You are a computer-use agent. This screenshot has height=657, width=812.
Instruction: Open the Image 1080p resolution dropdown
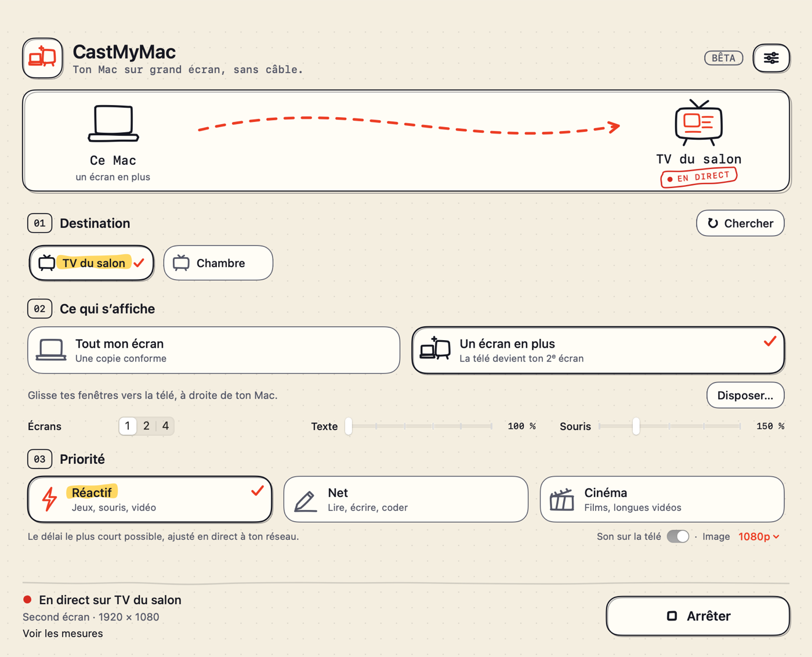(x=759, y=536)
